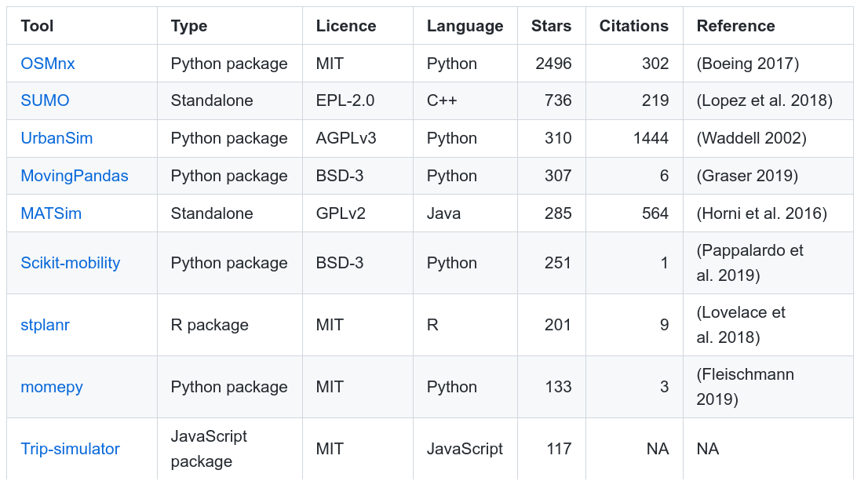868x481 pixels.
Task: Visit the MATSim link
Action: 51,213
